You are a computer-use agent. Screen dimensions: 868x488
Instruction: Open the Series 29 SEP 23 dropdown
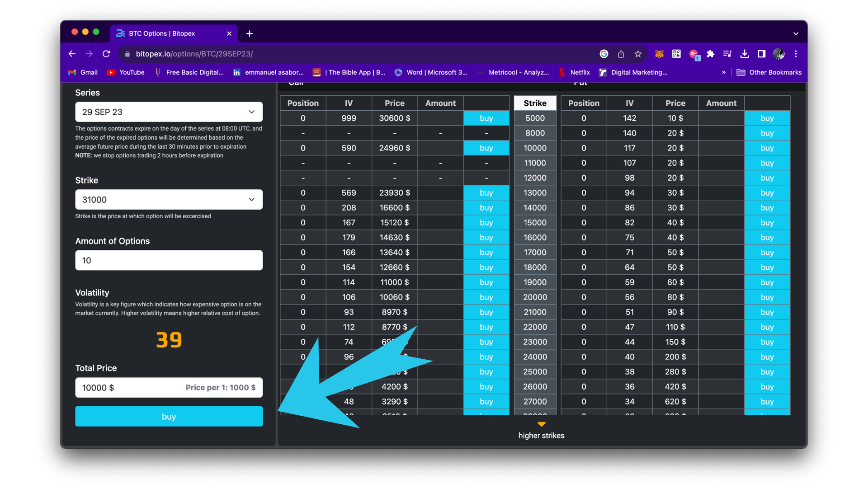pos(169,112)
